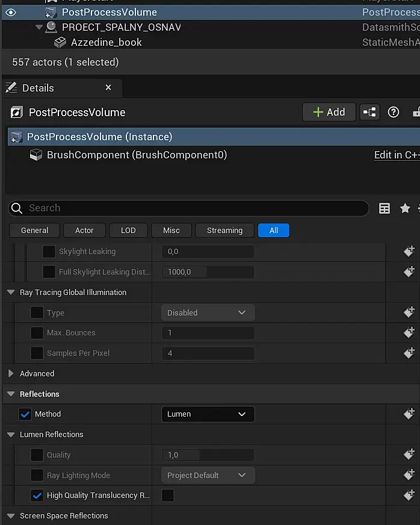Enable the Max. Bounces override checkbox

pos(37,333)
